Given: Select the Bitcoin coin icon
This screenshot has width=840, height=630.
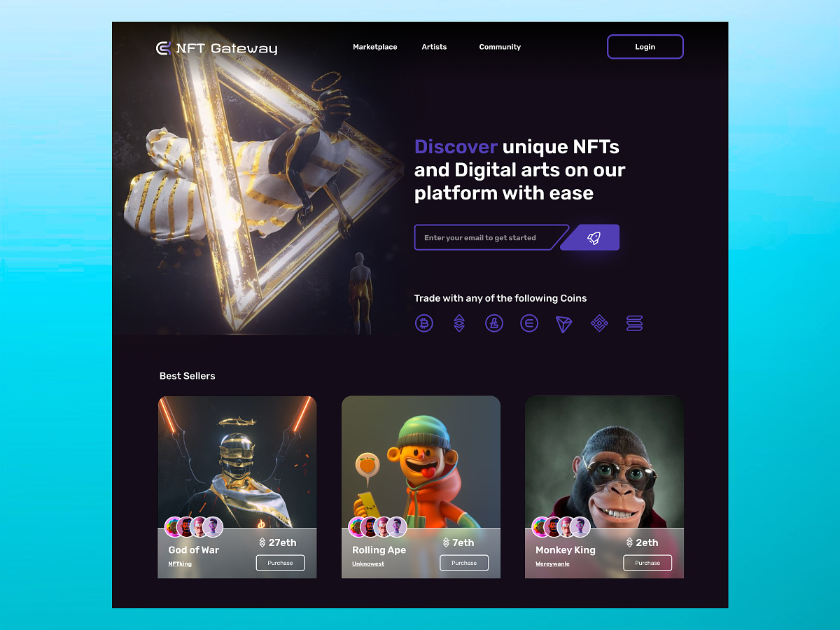Looking at the screenshot, I should (424, 323).
